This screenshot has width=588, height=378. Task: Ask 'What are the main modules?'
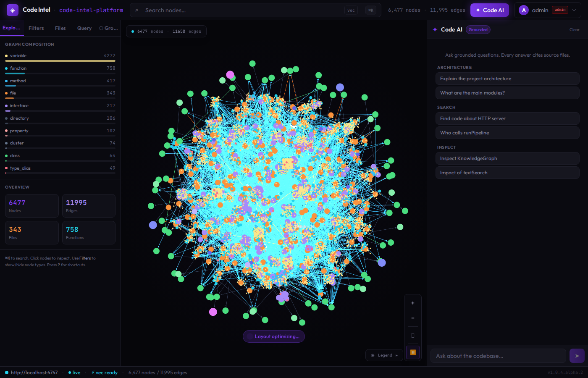(507, 93)
